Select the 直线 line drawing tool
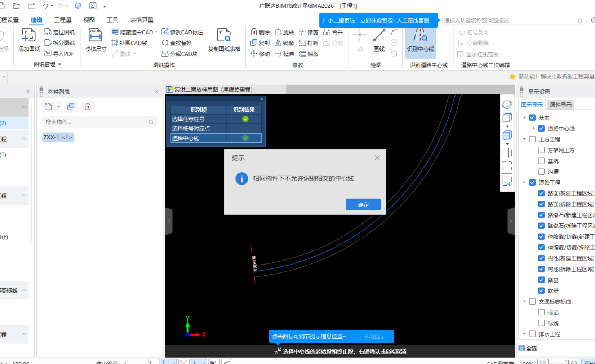 click(379, 40)
